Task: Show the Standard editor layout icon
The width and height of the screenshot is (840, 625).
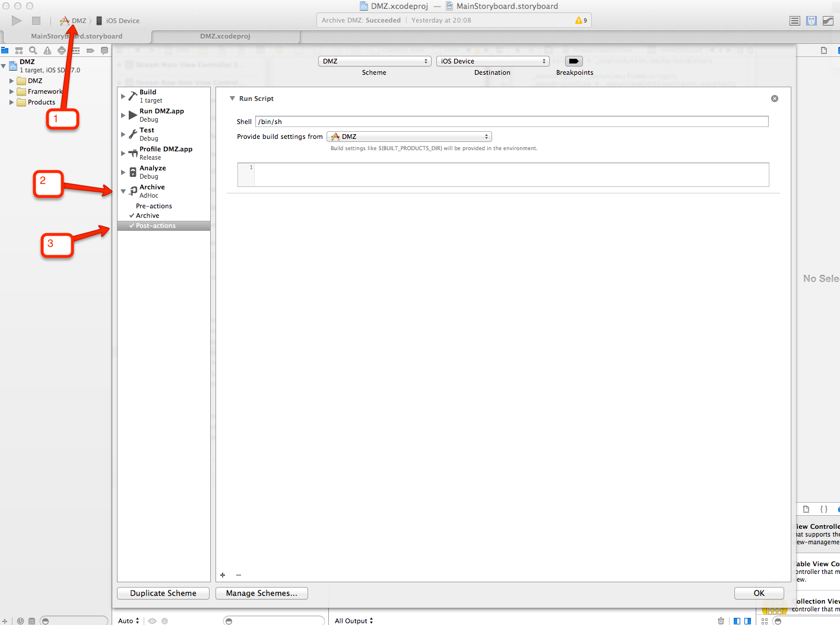Action: click(x=795, y=21)
